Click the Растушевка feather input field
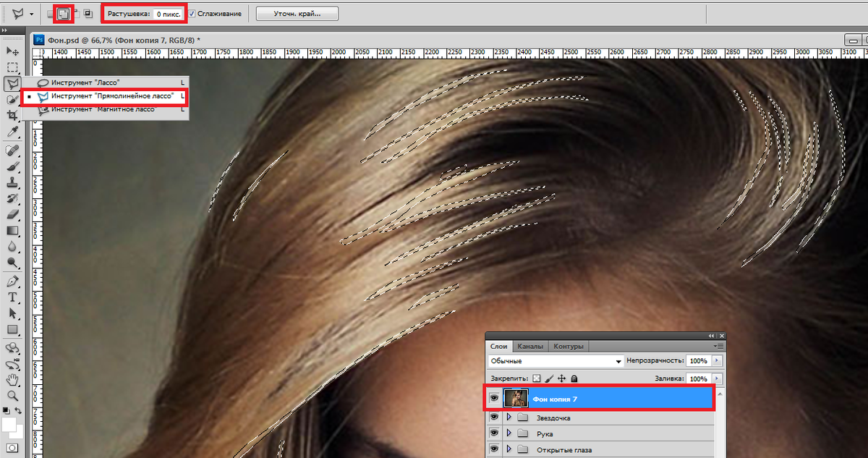Screen dimensions: 868x458 167,14
